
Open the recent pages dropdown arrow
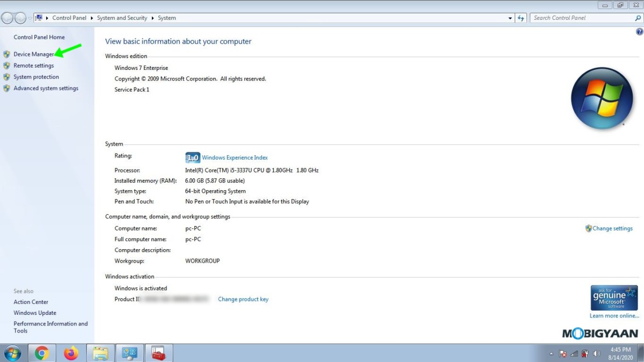(30, 18)
